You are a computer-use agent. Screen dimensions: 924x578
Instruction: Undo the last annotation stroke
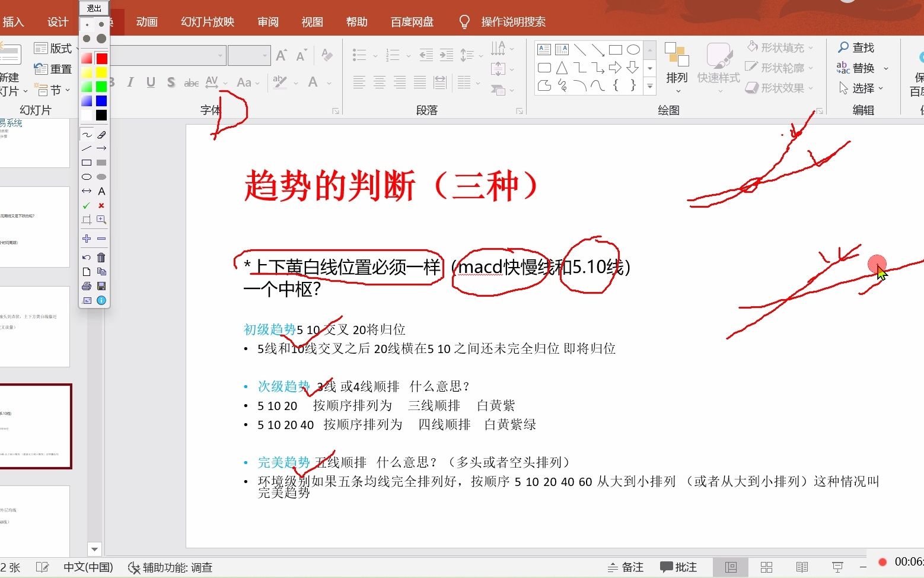87,258
